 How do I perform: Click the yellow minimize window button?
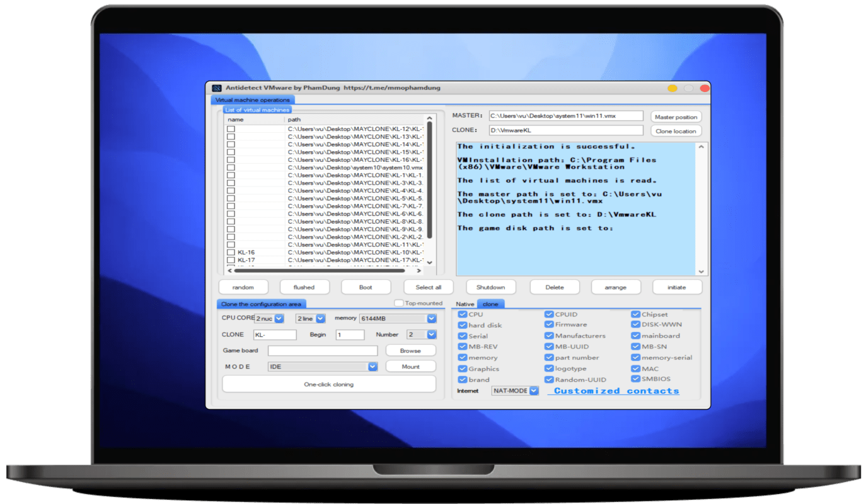coord(673,88)
